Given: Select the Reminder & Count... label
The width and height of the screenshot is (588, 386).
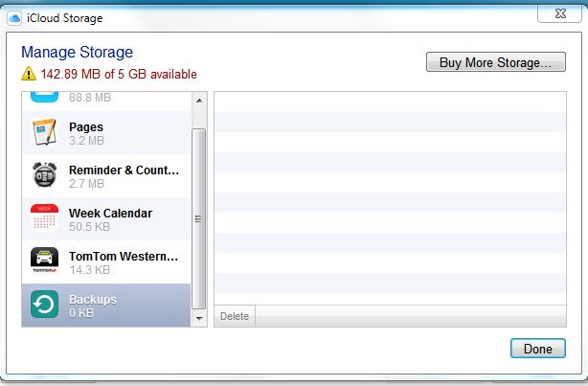Looking at the screenshot, I should tap(124, 170).
